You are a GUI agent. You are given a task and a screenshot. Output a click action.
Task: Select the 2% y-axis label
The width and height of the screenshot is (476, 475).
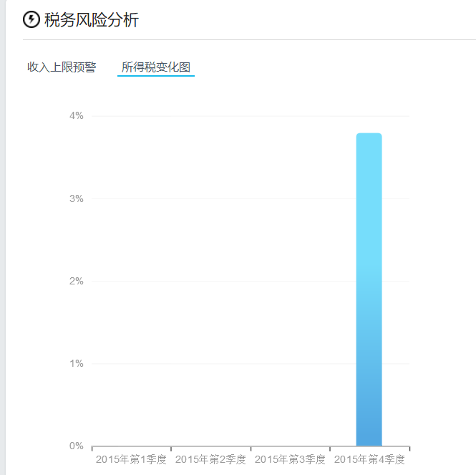pyautogui.click(x=76, y=281)
